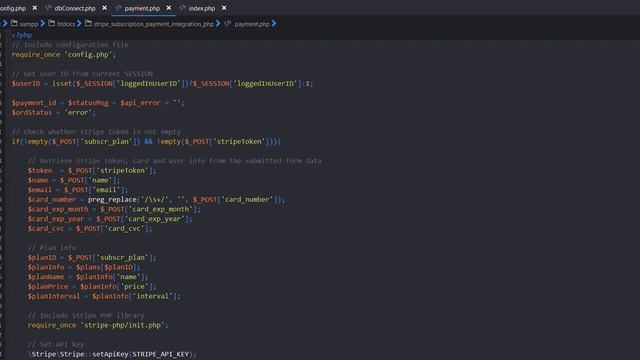Open the xampp breadcrumb folder
The width and height of the screenshot is (640, 360).
pyautogui.click(x=29, y=24)
